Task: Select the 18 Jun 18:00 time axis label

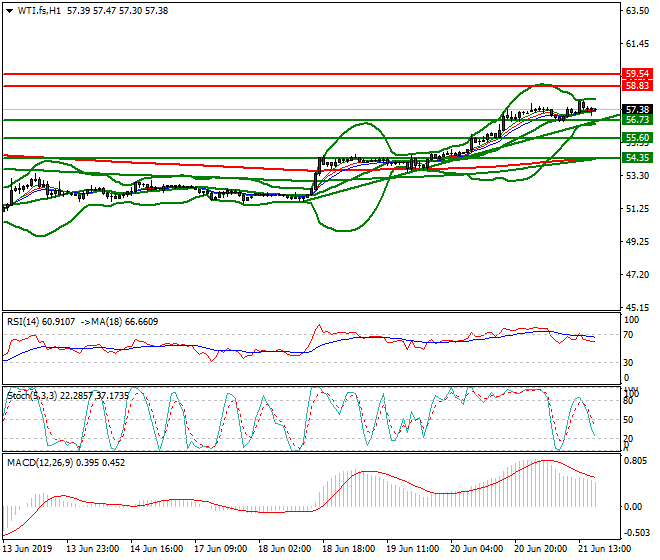Action: [349, 549]
